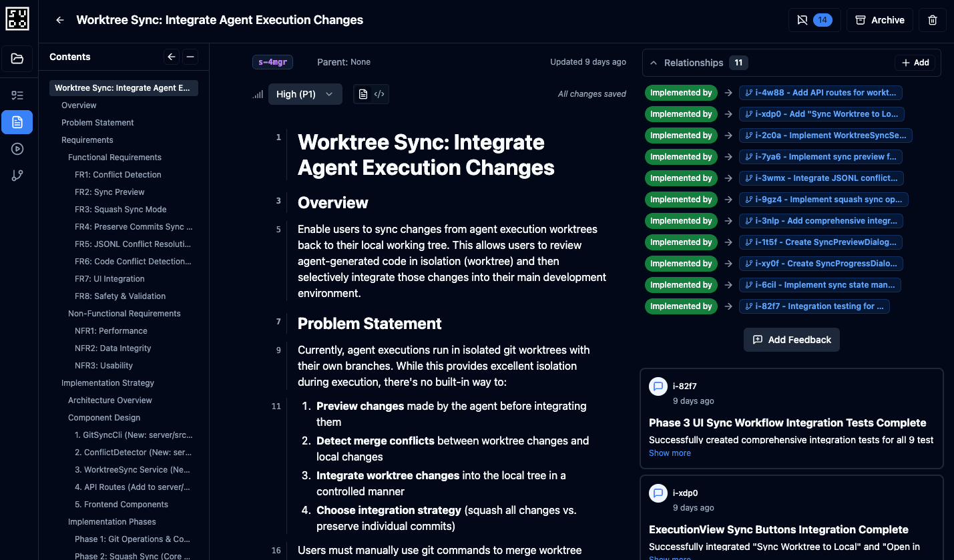Jump to FR3: Squash Sync Mode section

121,210
